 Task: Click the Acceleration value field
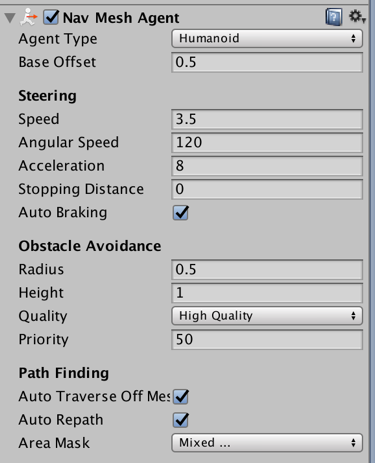[x=267, y=166]
